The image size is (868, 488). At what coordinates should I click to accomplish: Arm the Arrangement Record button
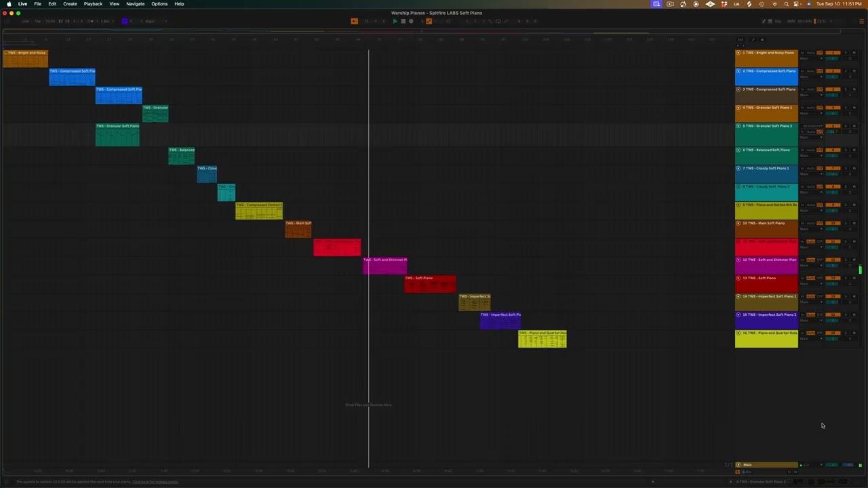(411, 21)
